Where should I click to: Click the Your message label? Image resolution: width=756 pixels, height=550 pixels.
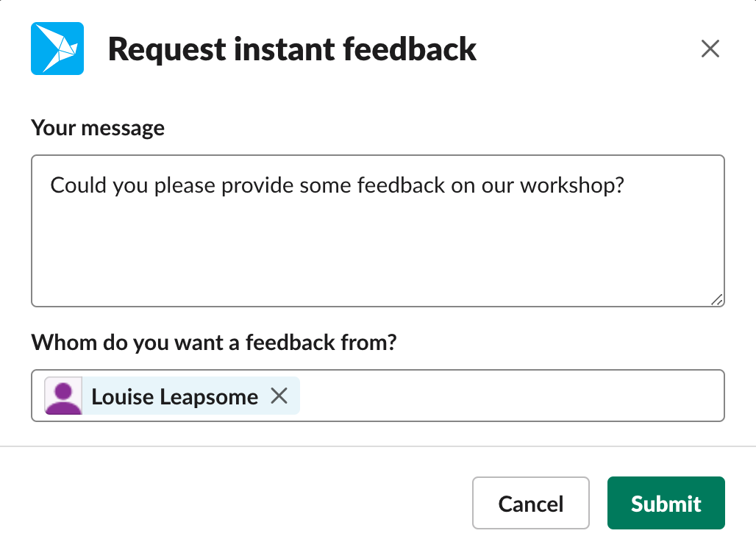tap(98, 128)
